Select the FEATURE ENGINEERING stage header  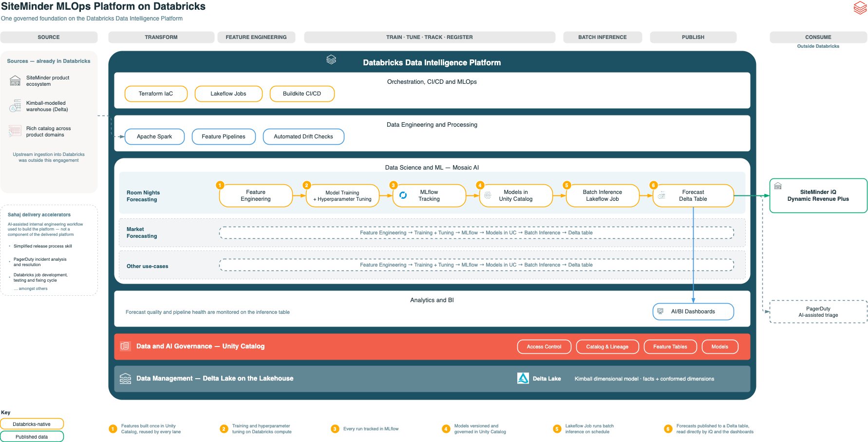click(256, 37)
